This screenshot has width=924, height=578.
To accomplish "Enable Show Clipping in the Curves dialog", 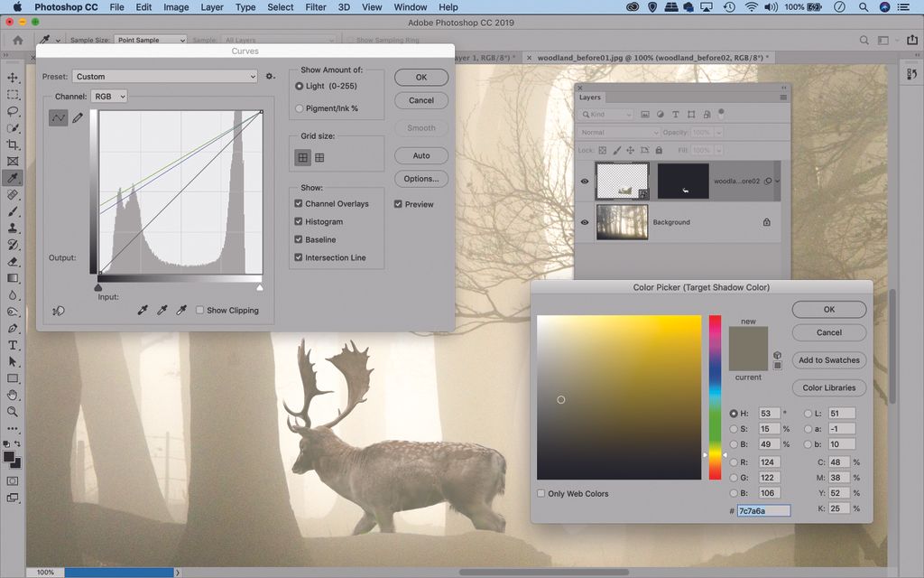I will point(199,310).
